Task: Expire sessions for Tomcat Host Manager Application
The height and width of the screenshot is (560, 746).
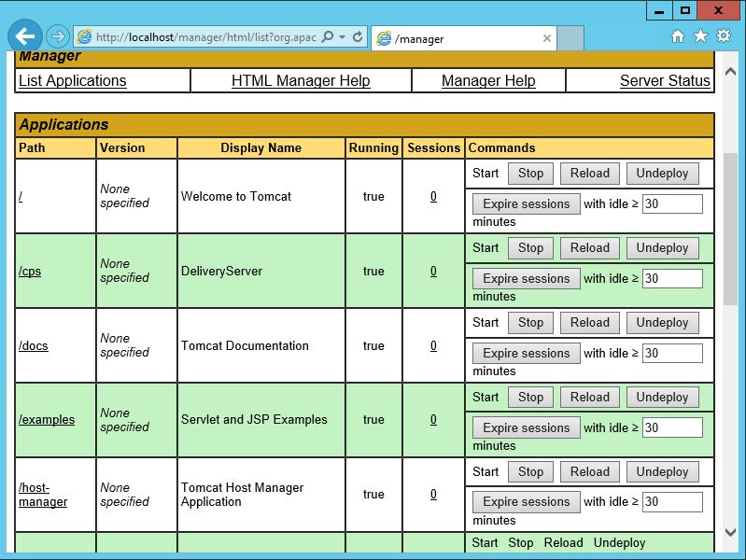Action: coord(527,502)
